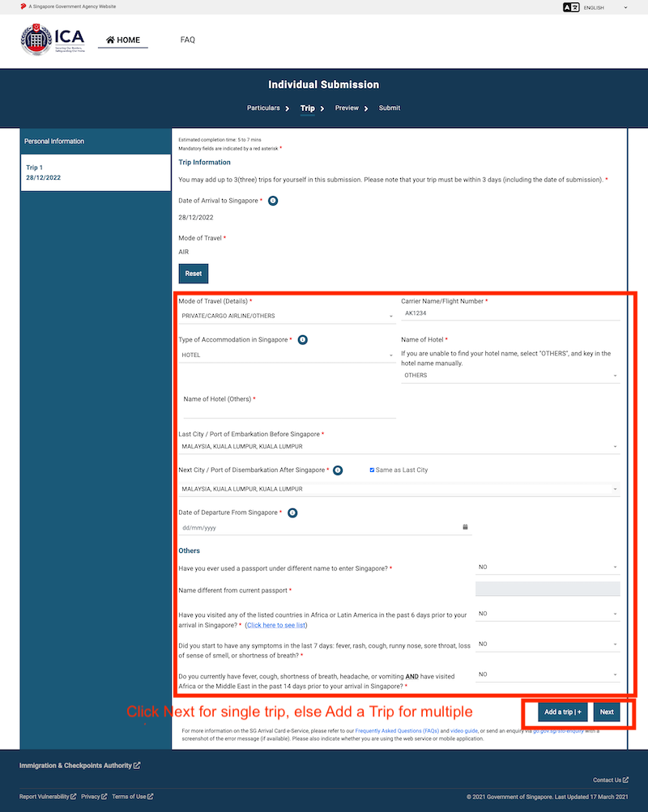648x812 pixels.
Task: Open the HOME menu item
Action: point(123,40)
